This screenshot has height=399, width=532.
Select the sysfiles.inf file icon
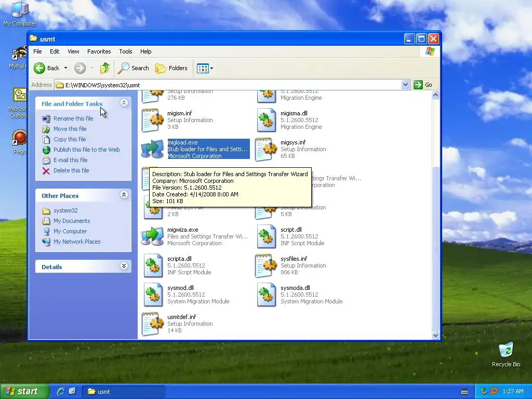(267, 265)
